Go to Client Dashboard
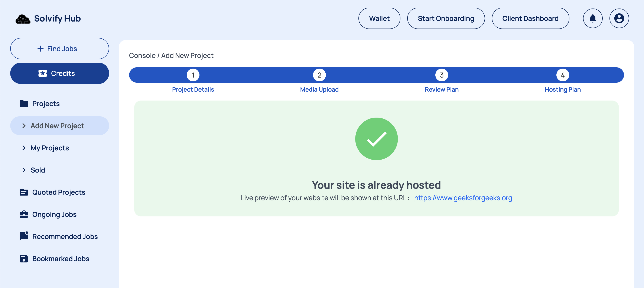The image size is (644, 288). [x=530, y=18]
